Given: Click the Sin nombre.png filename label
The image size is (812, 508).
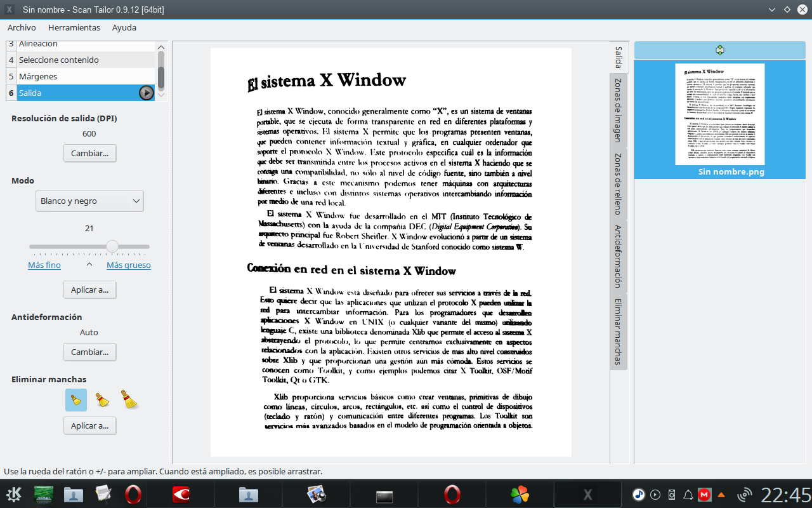Looking at the screenshot, I should 731,171.
